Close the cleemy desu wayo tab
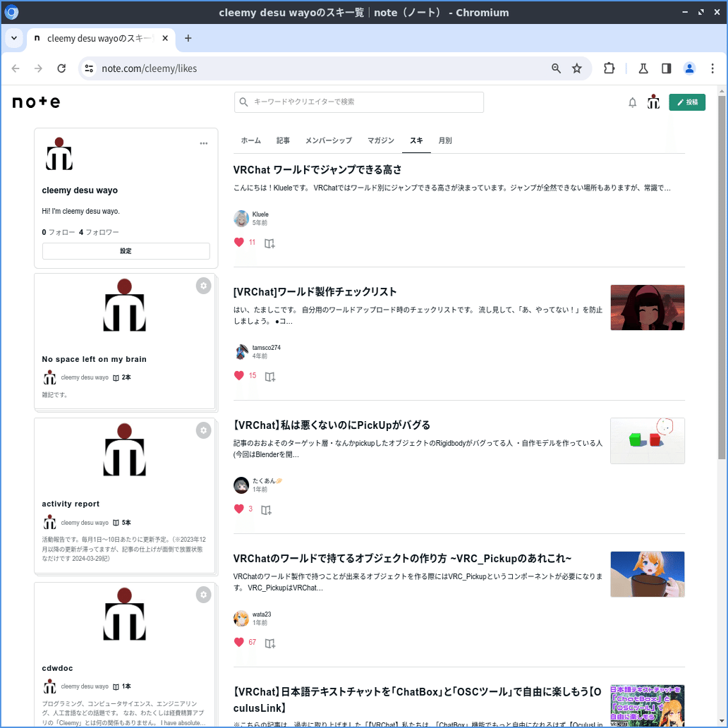Screen dimensions: 728x728 [165, 38]
